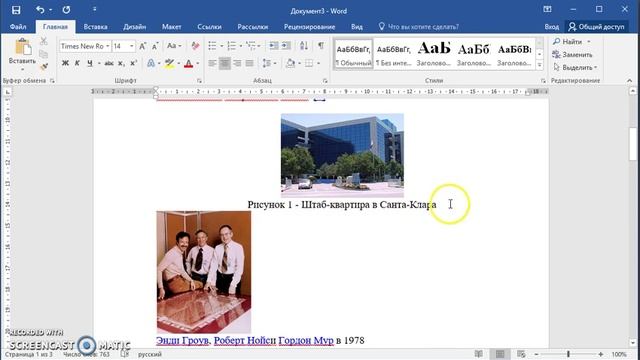Sort the selection alphabetically with the A-Z icon
The height and width of the screenshot is (360, 640).
pos(304,46)
